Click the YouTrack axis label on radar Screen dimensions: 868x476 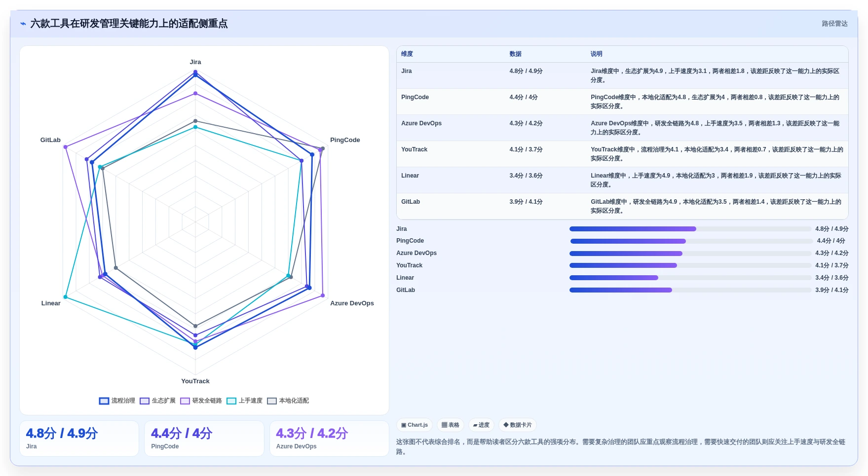pos(195,381)
